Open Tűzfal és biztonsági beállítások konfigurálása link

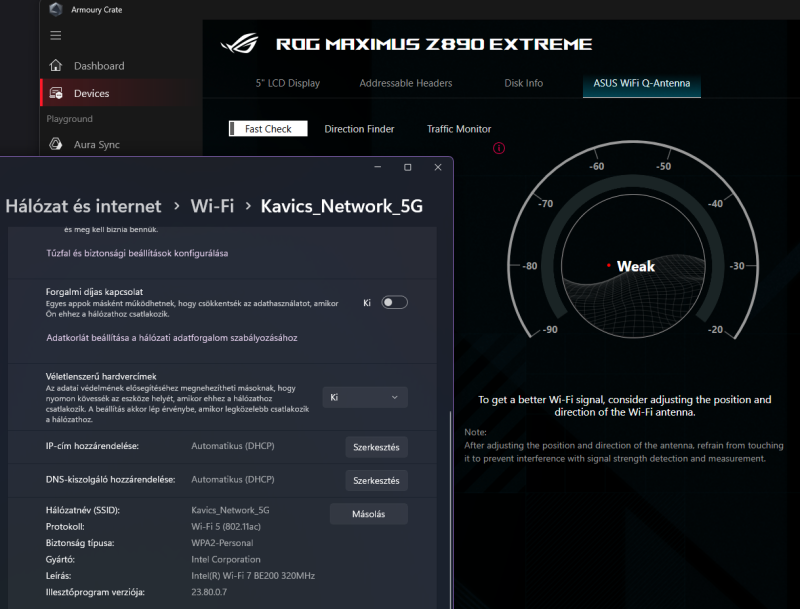click(137, 253)
